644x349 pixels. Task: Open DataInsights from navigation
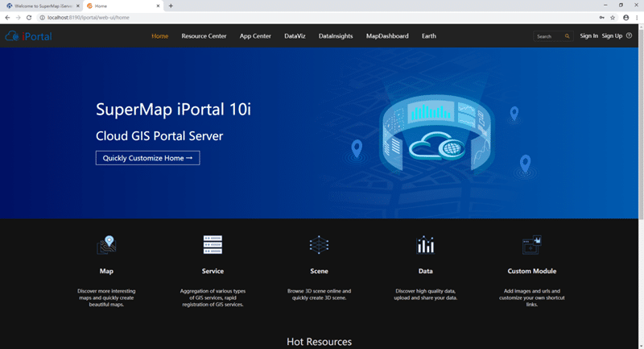pos(336,35)
